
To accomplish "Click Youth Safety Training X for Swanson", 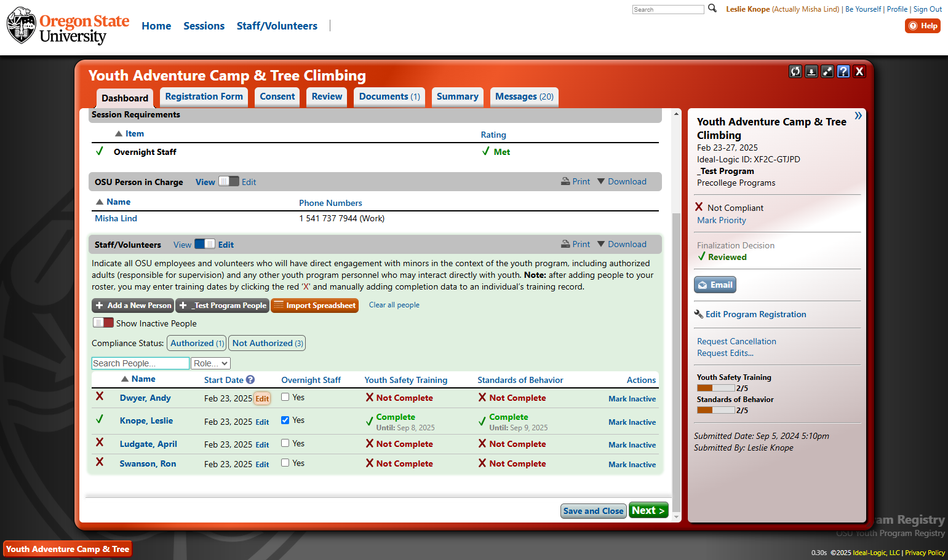I will click(370, 463).
